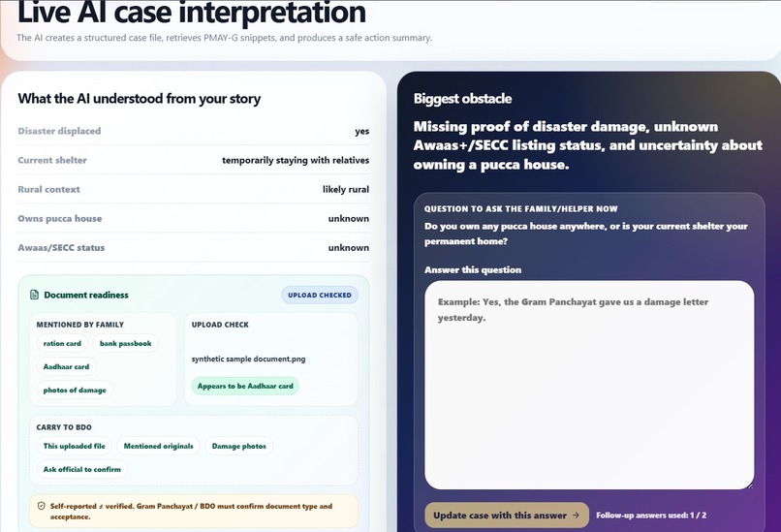Click the Appears to be Aadhaar card tag
The height and width of the screenshot is (532, 781).
[x=245, y=386]
